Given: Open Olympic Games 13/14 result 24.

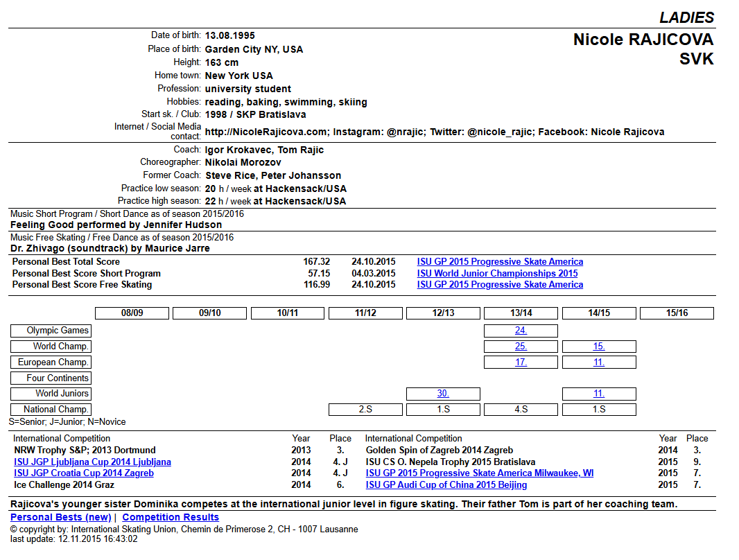Looking at the screenshot, I should tap(521, 331).
